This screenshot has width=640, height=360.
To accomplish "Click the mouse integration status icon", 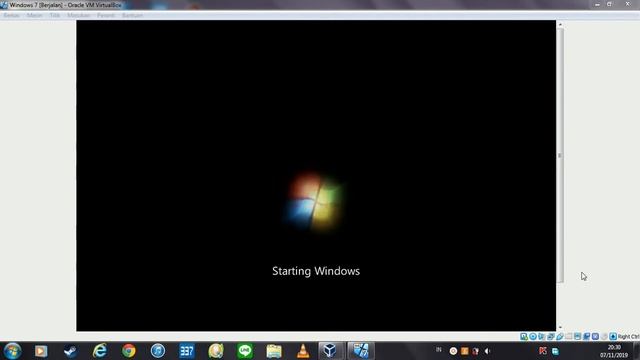I will [x=604, y=336].
